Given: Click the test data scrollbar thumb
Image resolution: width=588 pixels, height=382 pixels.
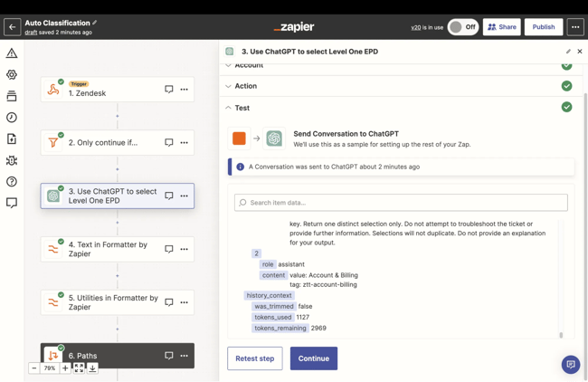Looking at the screenshot, I should pos(561,335).
